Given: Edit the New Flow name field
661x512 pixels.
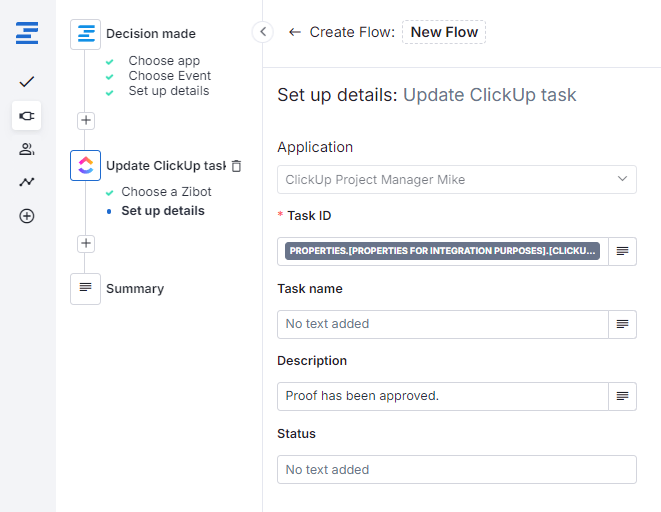Looking at the screenshot, I should 444,32.
